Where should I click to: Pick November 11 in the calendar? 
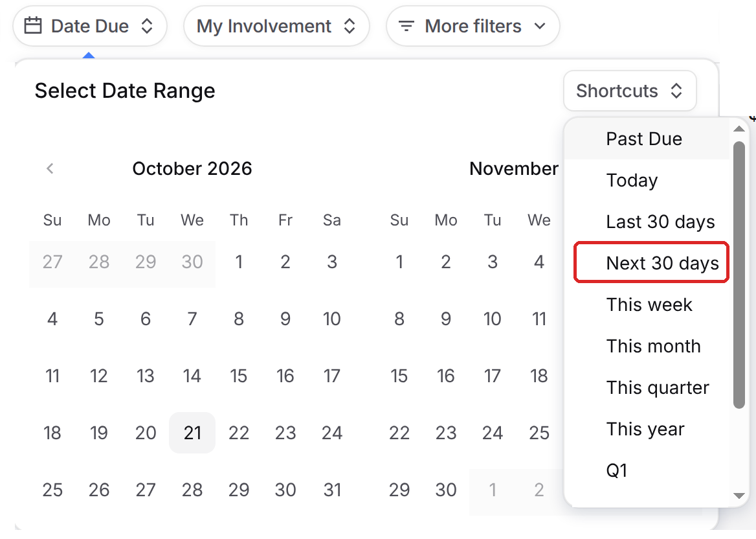pos(539,319)
